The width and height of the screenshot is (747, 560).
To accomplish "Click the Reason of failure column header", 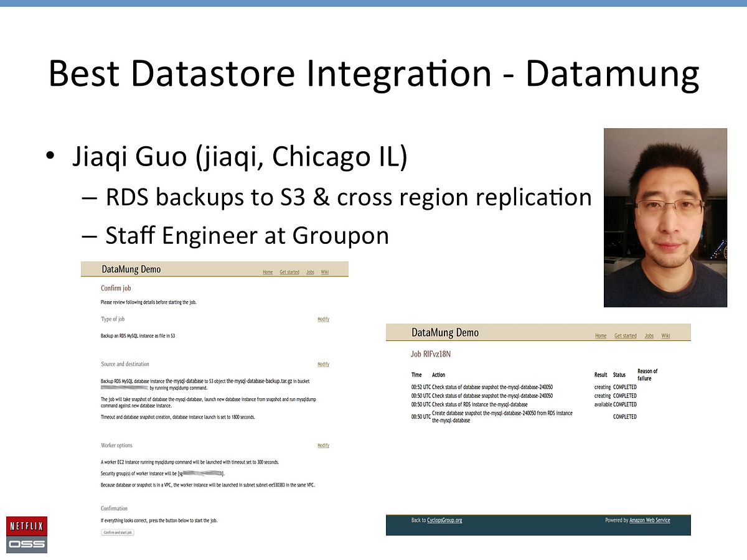I will pos(647,375).
